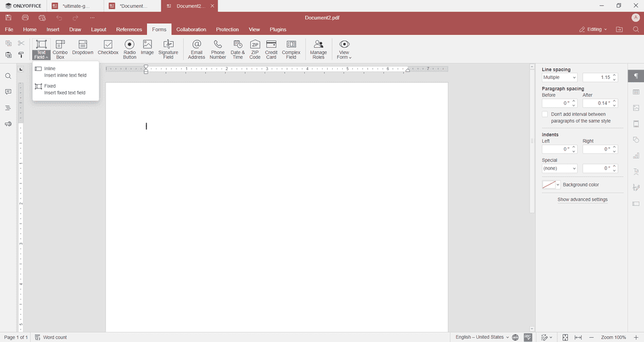This screenshot has height=342, width=644.
Task: Expand the Background color swatch arrow
Action: click(558, 185)
